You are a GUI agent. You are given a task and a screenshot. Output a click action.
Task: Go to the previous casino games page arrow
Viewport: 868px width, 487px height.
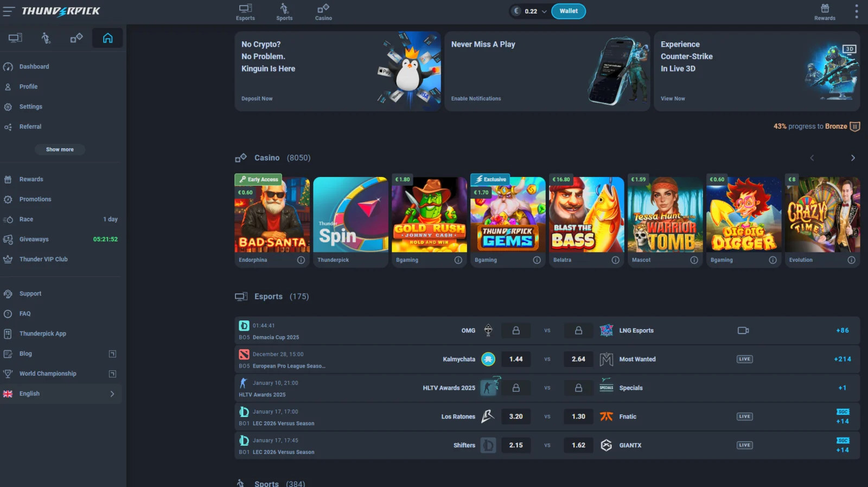coord(812,158)
